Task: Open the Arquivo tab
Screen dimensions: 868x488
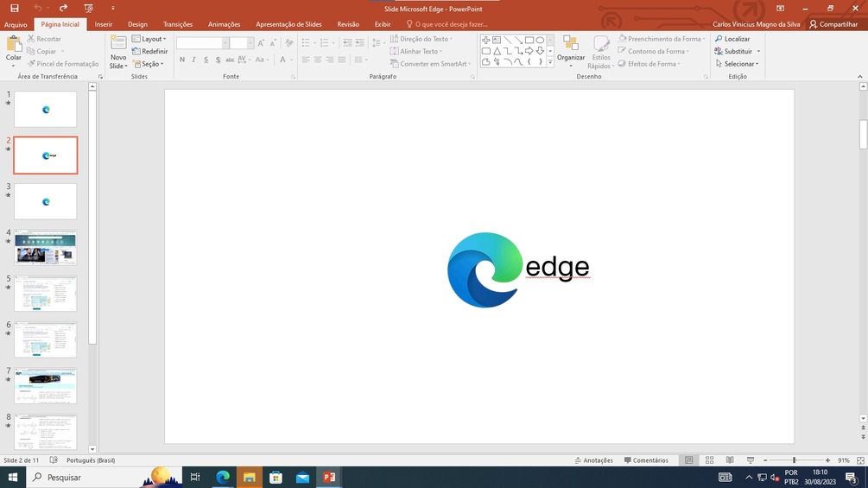Action: (16, 24)
